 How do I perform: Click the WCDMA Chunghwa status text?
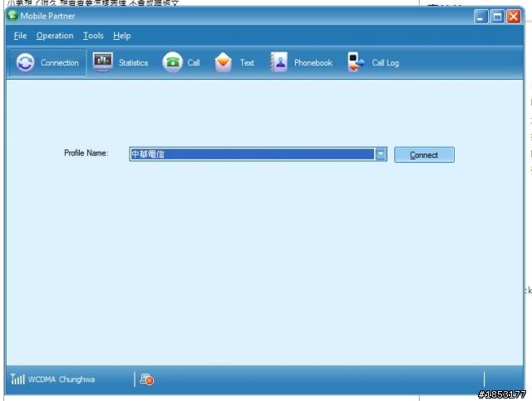[62, 379]
